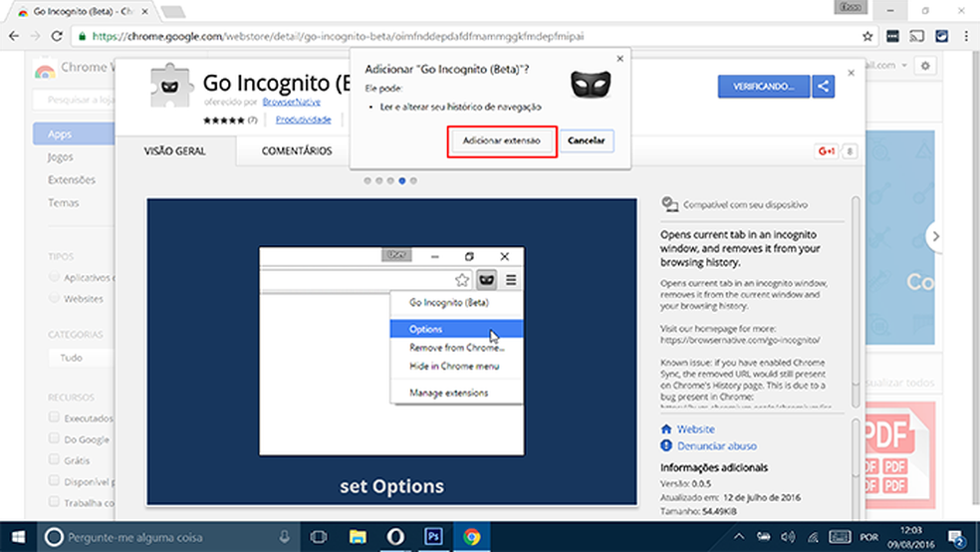
Task: Select the fifth carousel dot
Action: coord(413,180)
